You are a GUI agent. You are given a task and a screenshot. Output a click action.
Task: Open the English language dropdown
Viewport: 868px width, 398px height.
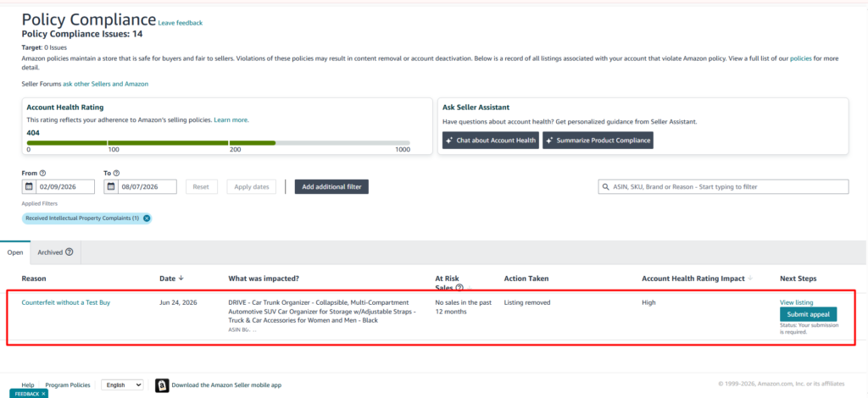[x=122, y=384]
